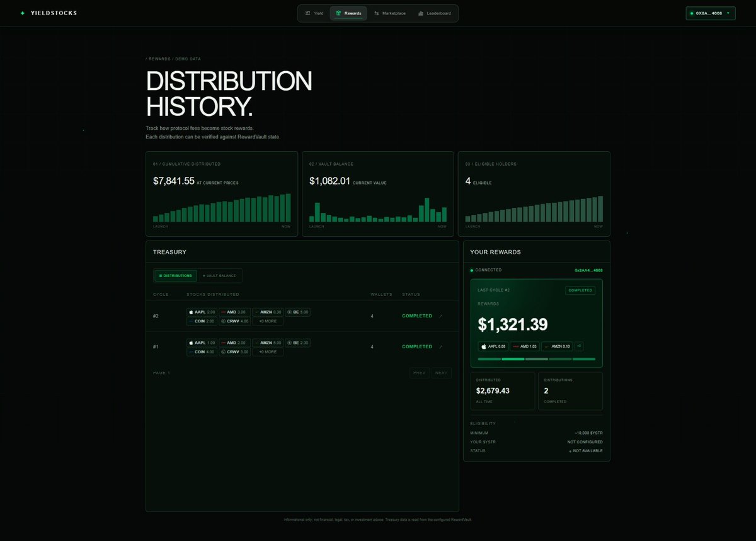This screenshot has width=756, height=541.
Task: Open cycle #2 external link arrow
Action: 440,316
